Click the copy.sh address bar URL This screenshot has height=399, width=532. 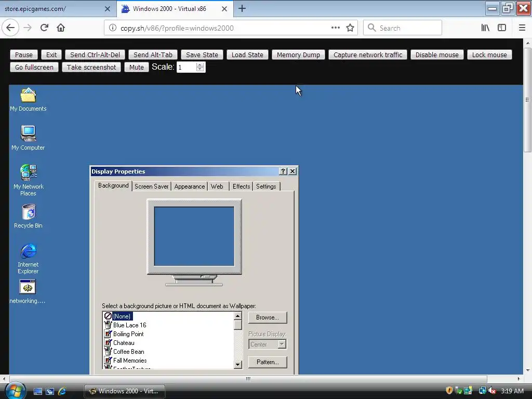point(177,28)
